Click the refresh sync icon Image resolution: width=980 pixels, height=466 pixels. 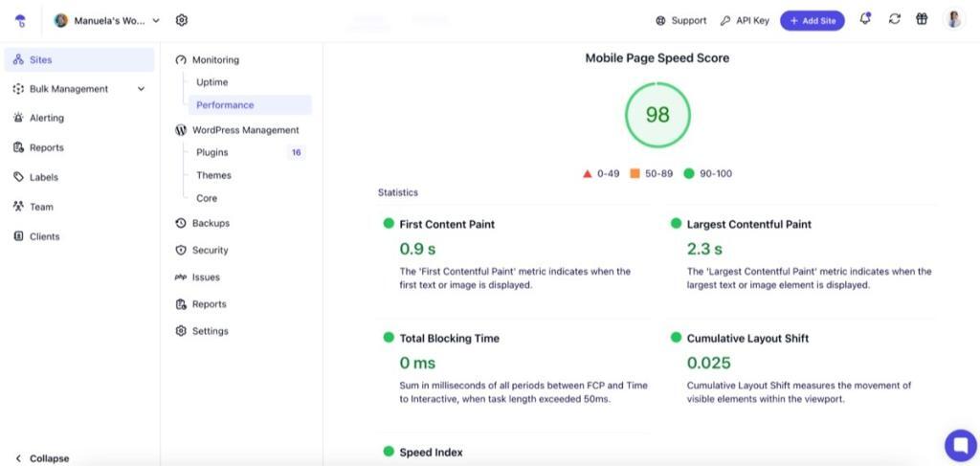click(894, 19)
